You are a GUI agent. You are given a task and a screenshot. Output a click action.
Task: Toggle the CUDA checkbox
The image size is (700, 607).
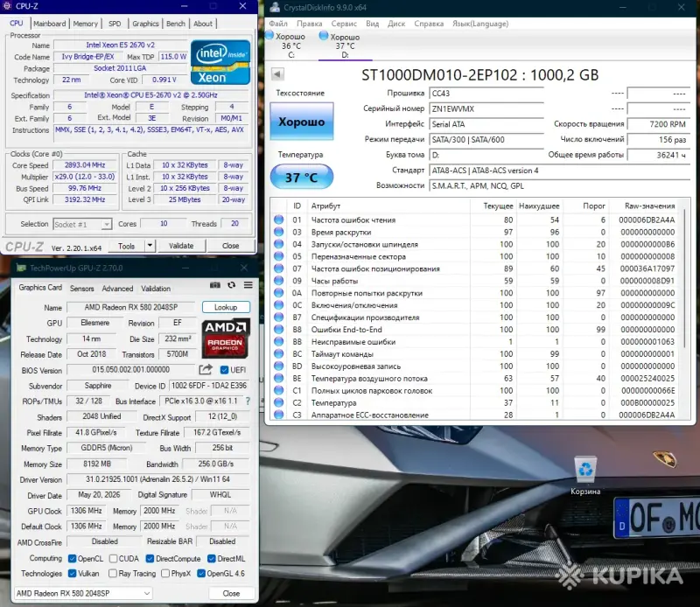point(114,558)
